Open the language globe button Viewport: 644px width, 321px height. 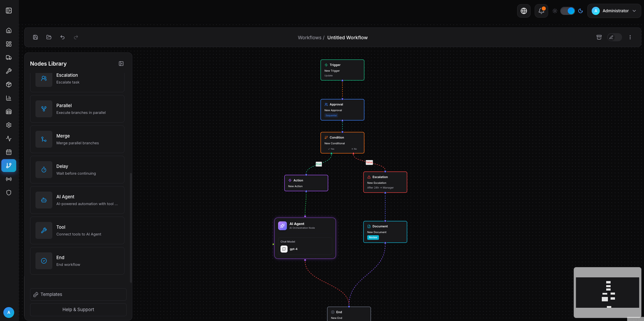[524, 11]
